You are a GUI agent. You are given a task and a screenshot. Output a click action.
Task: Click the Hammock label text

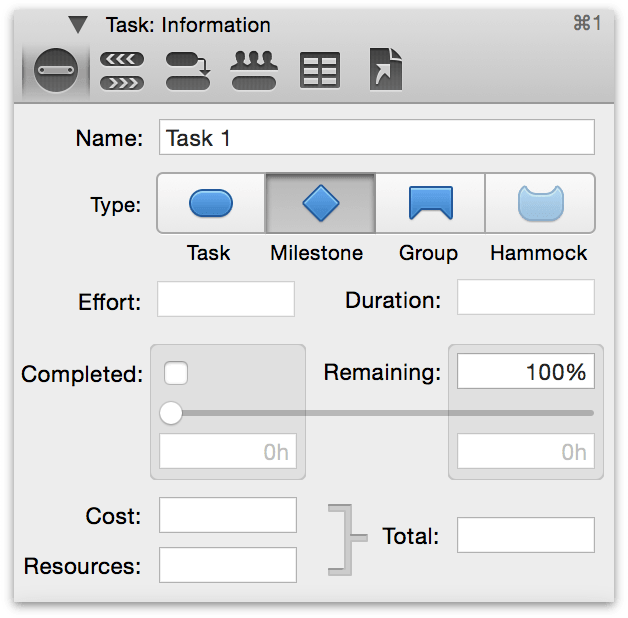539,253
